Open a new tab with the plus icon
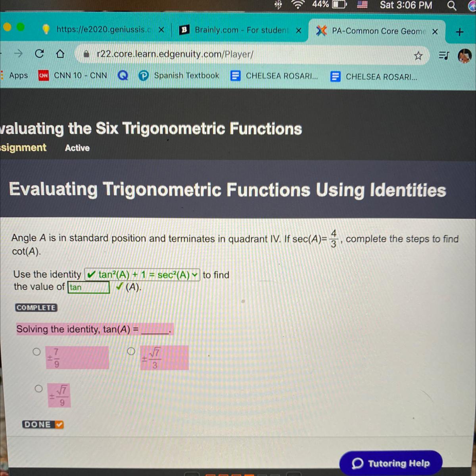 [460, 32]
